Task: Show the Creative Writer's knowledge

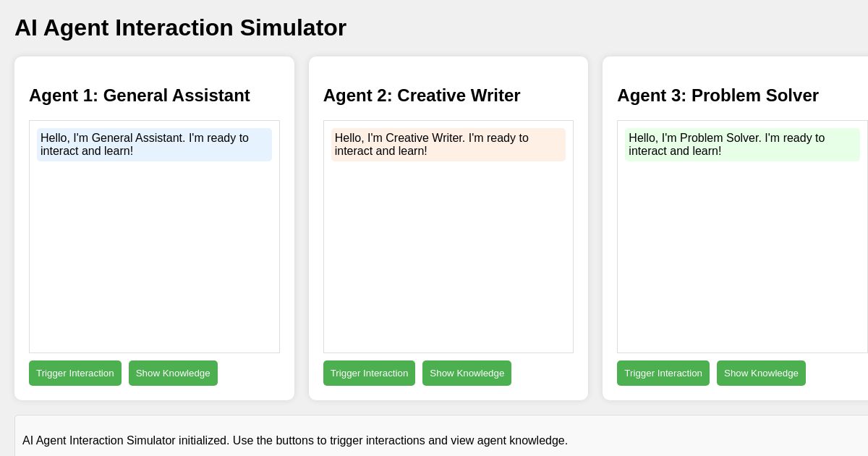Action: click(x=467, y=373)
